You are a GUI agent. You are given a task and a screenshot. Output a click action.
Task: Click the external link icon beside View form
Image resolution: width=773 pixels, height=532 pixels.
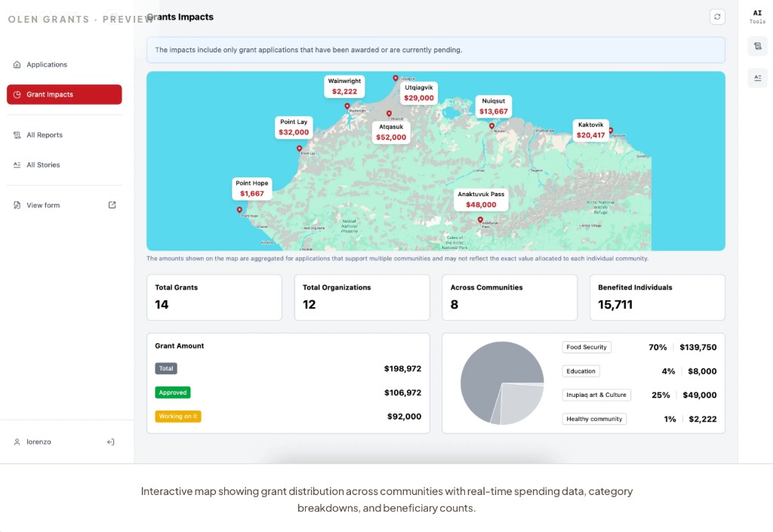click(112, 205)
